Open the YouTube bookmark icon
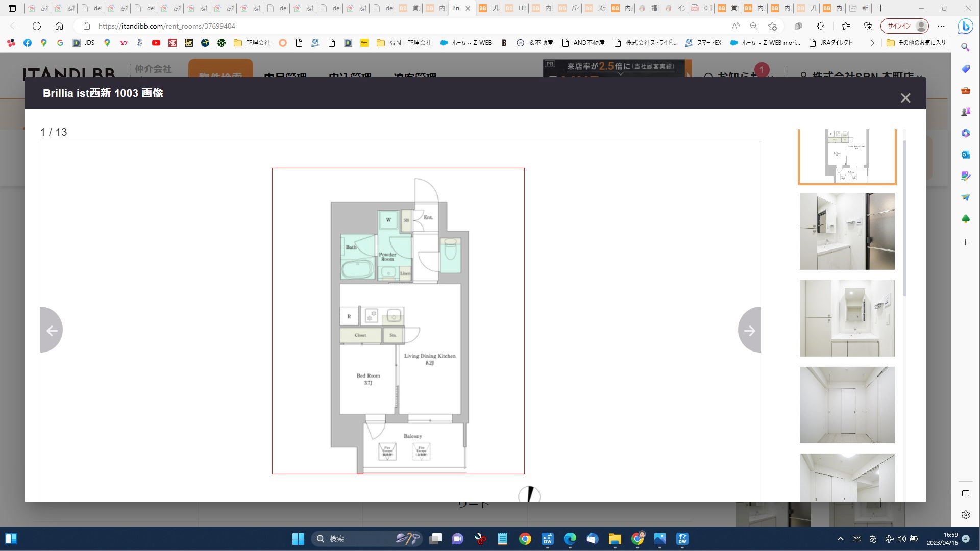Image resolution: width=980 pixels, height=551 pixels. pos(156,43)
